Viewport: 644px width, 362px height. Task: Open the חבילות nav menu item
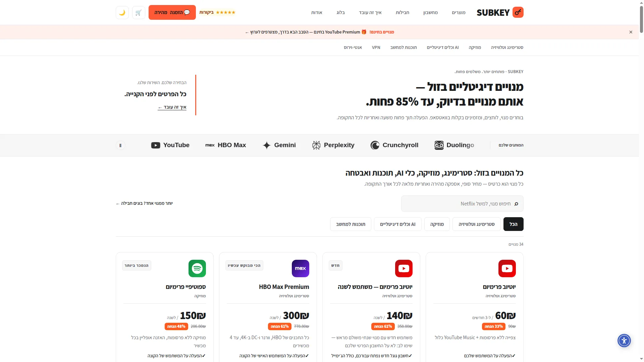402,13
